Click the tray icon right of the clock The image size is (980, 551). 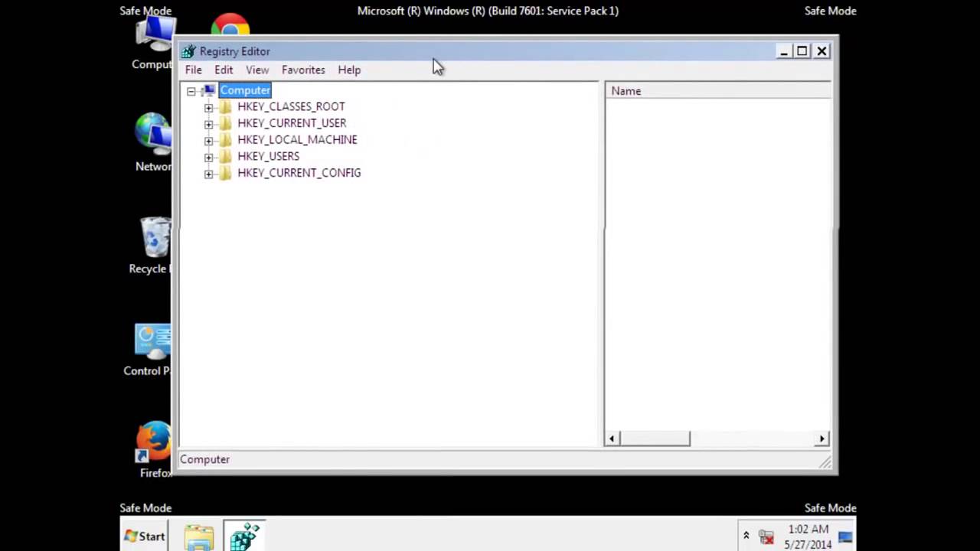tap(845, 536)
